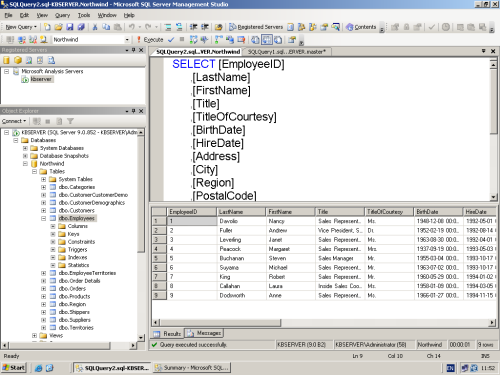Select the Results to Text icon

pos(255,40)
